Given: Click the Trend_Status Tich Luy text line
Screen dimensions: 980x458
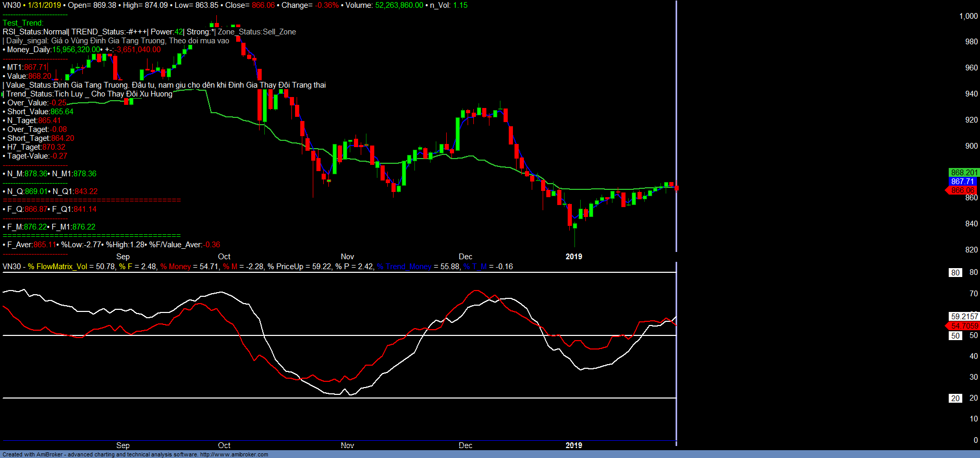Looking at the screenshot, I should 89,94.
